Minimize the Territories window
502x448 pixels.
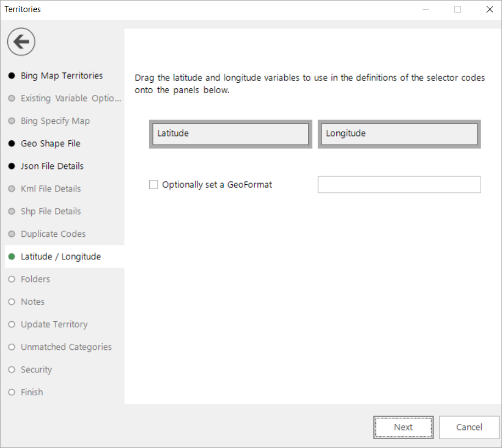point(426,9)
